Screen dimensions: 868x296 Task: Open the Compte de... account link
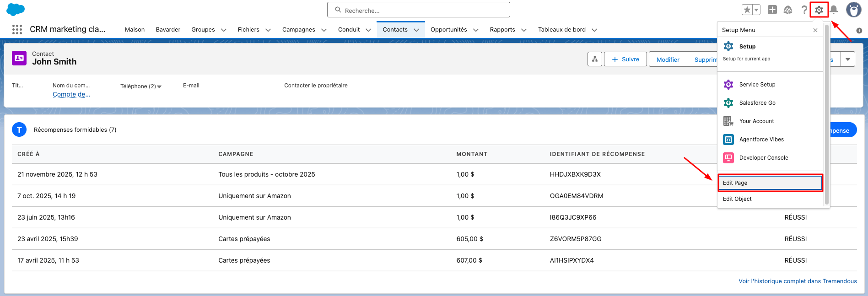pyautogui.click(x=71, y=94)
